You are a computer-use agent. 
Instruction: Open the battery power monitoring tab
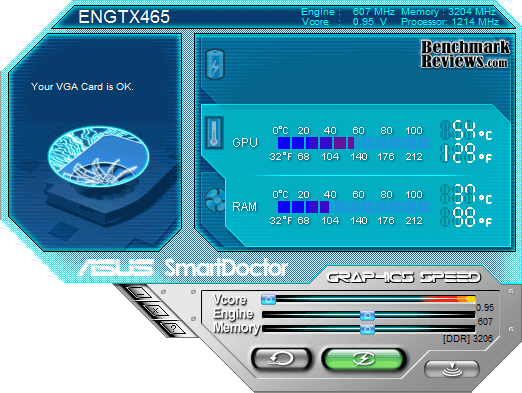(215, 64)
